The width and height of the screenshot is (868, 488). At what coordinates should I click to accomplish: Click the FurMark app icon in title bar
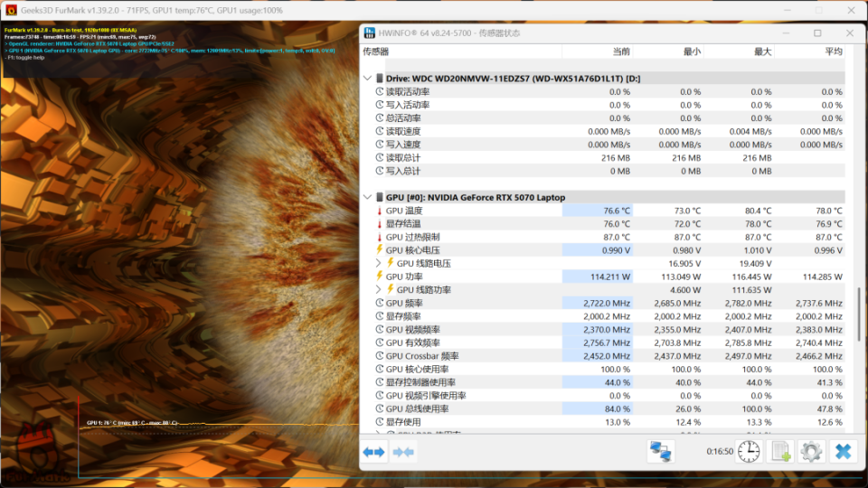(11, 10)
